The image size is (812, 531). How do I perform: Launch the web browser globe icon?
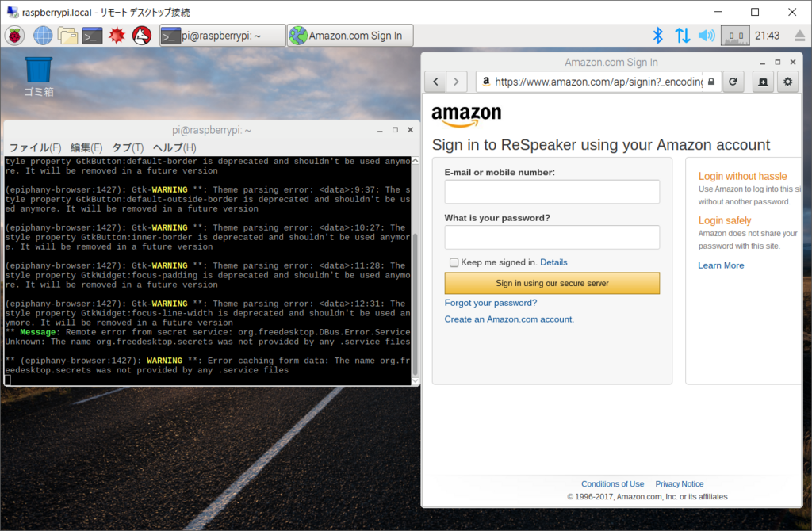43,36
